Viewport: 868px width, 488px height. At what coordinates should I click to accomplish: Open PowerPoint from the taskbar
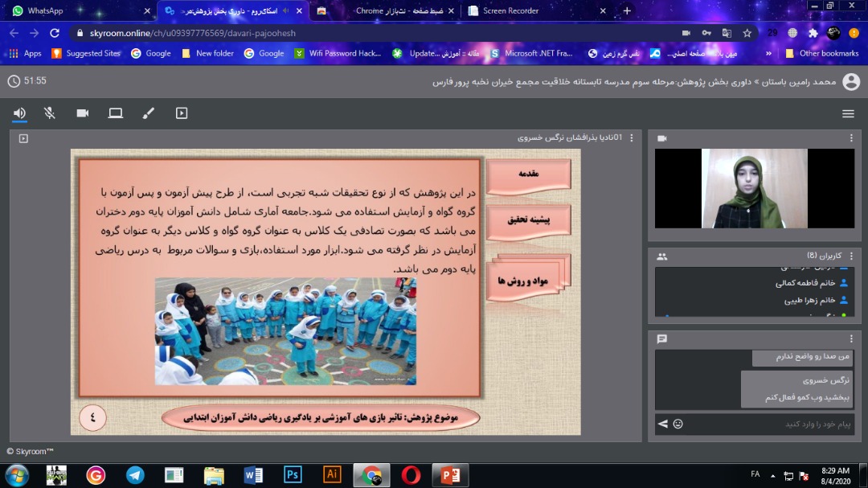click(x=450, y=475)
